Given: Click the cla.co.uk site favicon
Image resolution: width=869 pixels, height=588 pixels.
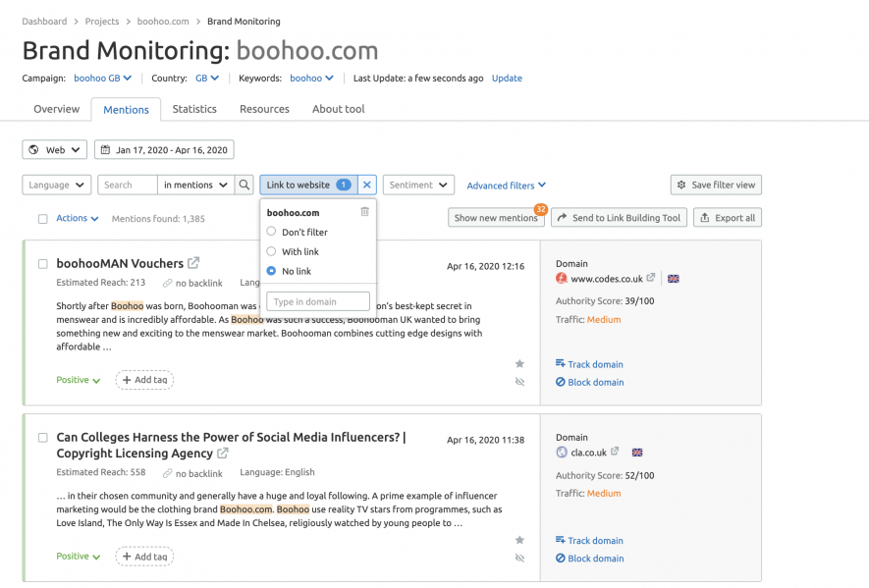Looking at the screenshot, I should [x=562, y=453].
